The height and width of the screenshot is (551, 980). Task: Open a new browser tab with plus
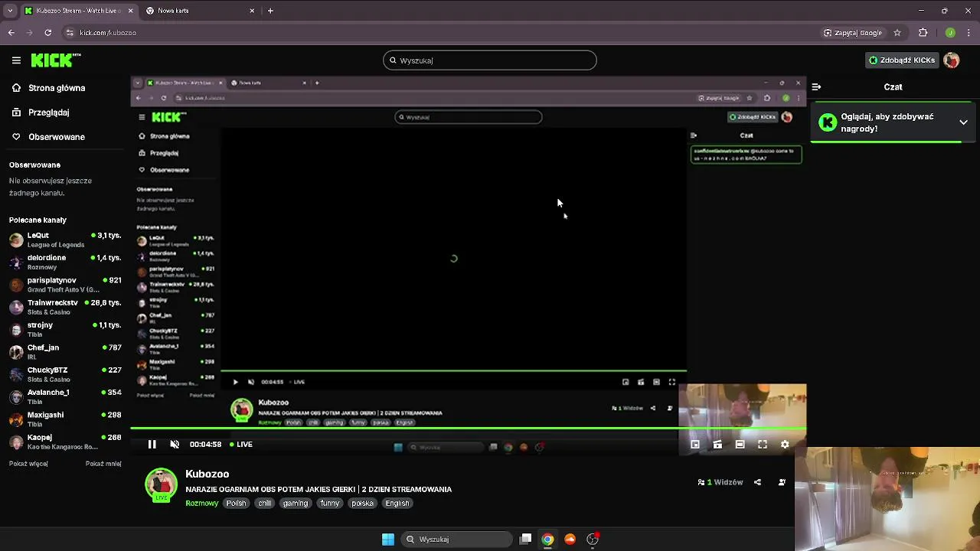click(270, 11)
